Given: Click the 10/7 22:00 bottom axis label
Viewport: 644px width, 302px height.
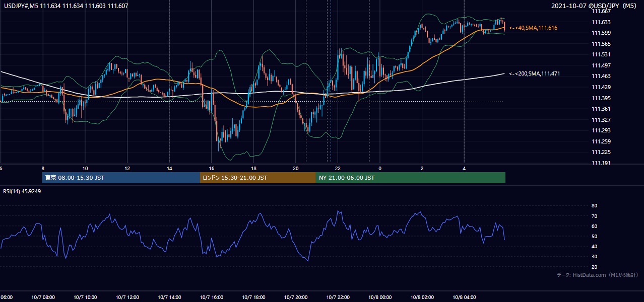Looking at the screenshot, I should tap(338, 297).
